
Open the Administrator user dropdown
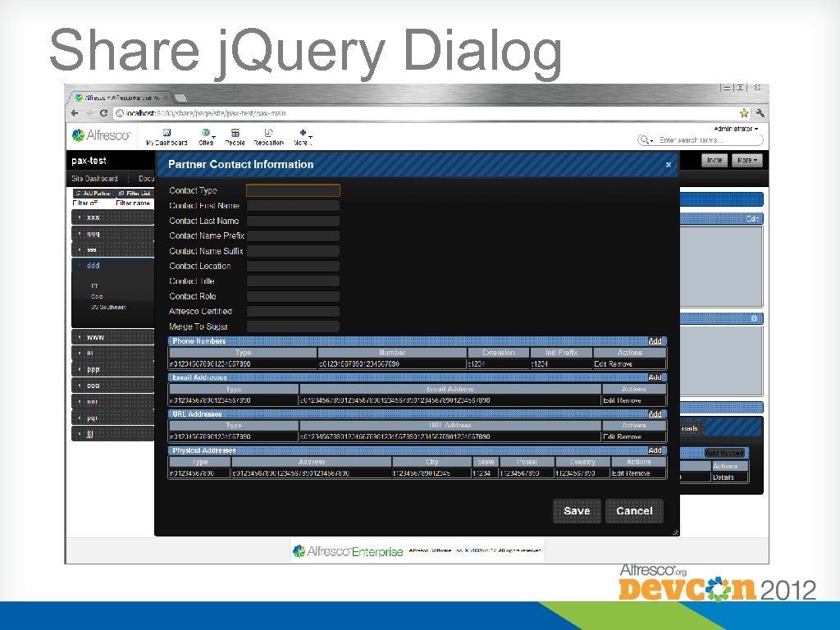tap(736, 129)
